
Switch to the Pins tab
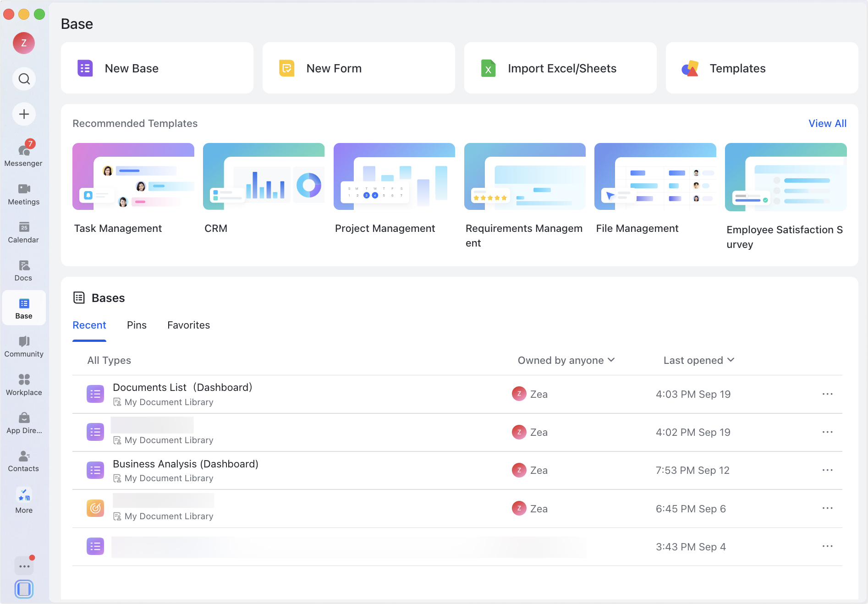coord(137,325)
